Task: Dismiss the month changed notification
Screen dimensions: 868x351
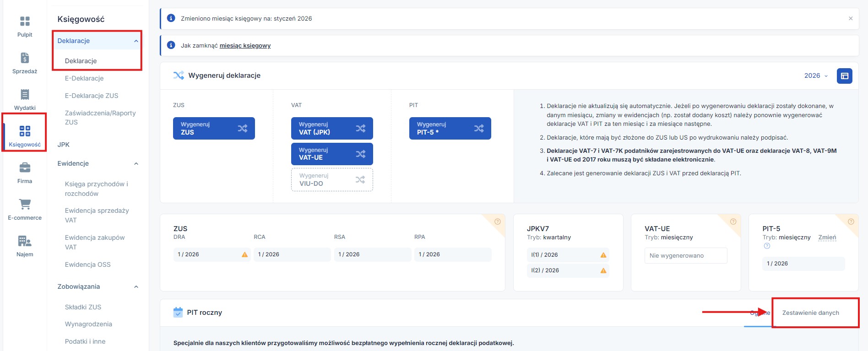Action: (x=851, y=19)
